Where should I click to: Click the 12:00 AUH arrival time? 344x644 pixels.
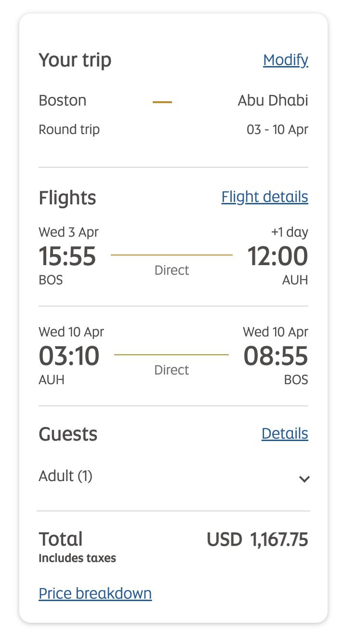click(278, 256)
